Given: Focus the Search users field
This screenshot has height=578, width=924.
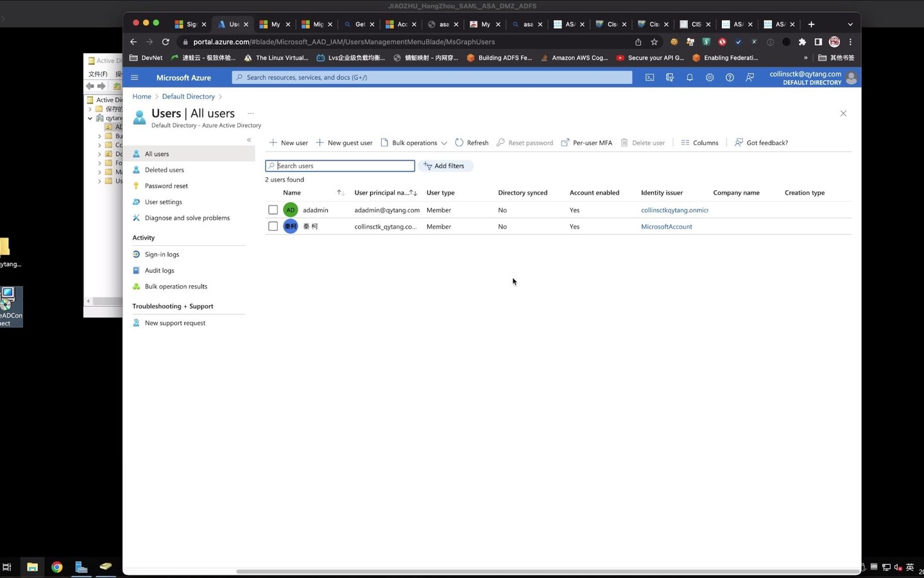Looking at the screenshot, I should [340, 166].
